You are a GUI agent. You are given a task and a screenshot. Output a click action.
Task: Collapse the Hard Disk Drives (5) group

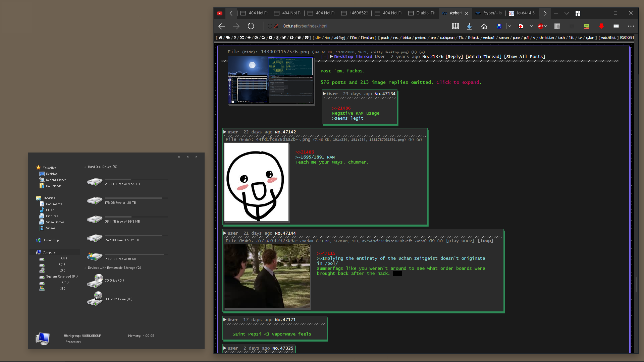pos(86,167)
